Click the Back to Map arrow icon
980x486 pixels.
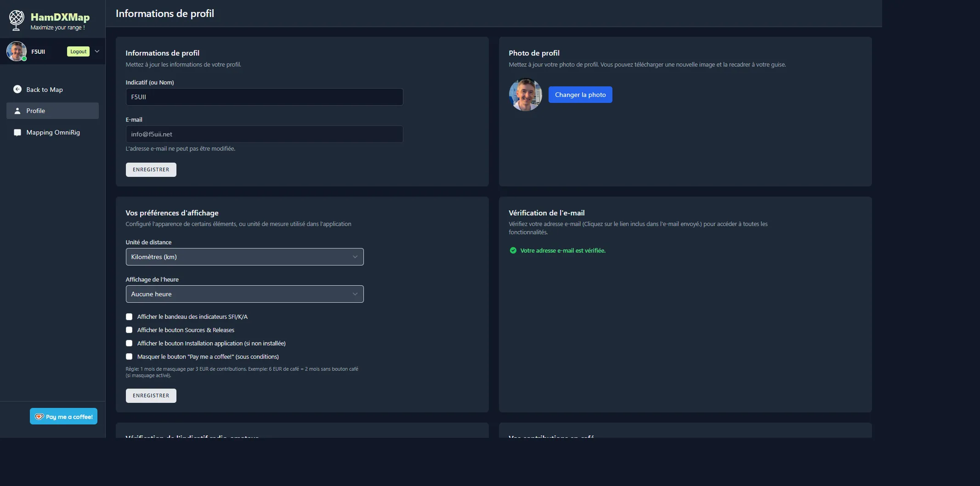(17, 89)
